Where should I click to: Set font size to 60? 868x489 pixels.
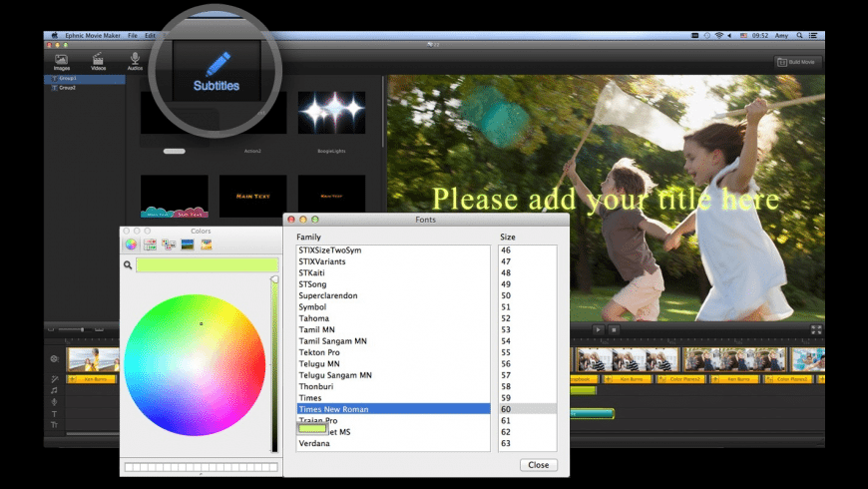click(527, 409)
